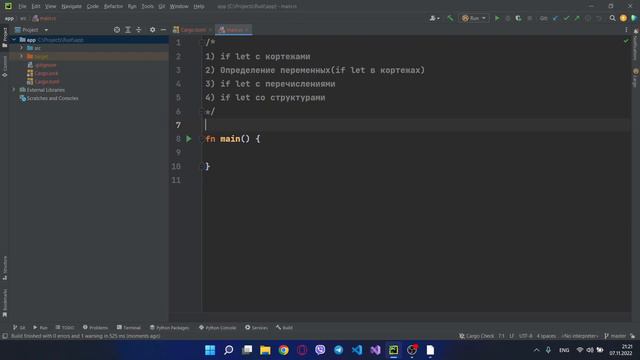The image size is (640, 360).
Task: Open the Navigate menu
Action: (x=71, y=7)
